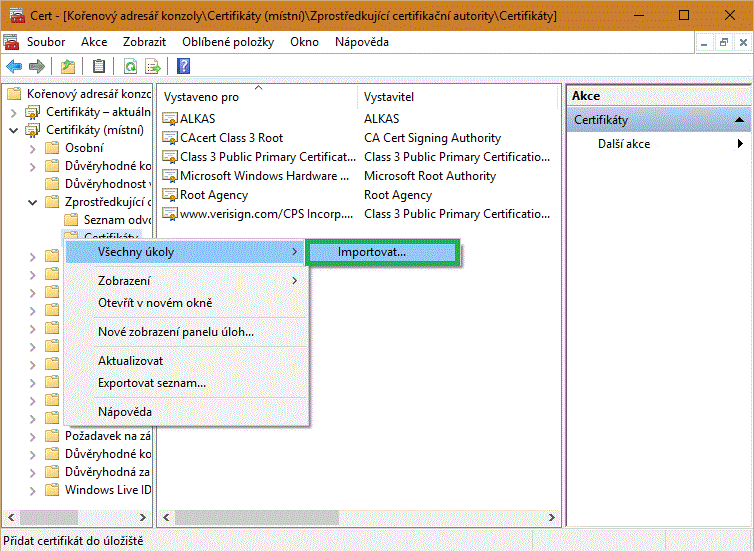Open the Zobrazit menu in menu bar
Screen dimensions: 754x551
tap(144, 42)
